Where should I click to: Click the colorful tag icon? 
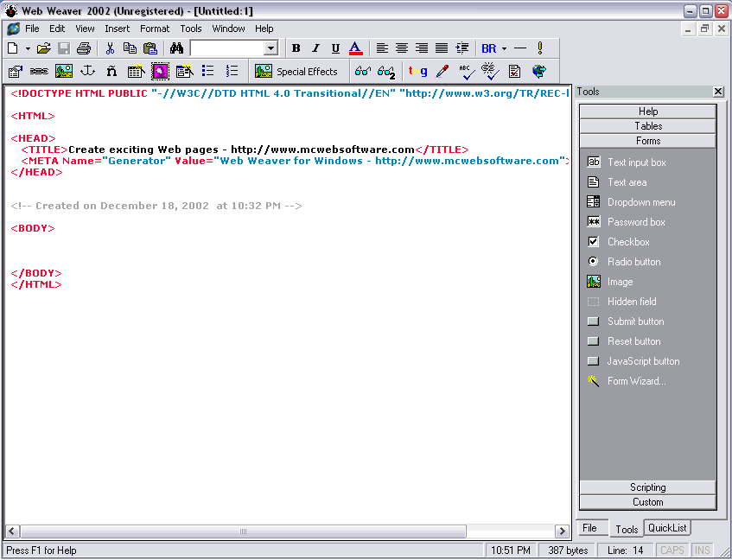point(417,71)
